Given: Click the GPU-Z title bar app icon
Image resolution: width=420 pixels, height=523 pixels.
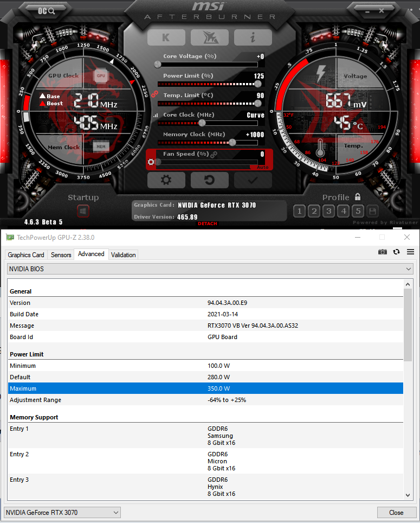Looking at the screenshot, I should pyautogui.click(x=10, y=237).
